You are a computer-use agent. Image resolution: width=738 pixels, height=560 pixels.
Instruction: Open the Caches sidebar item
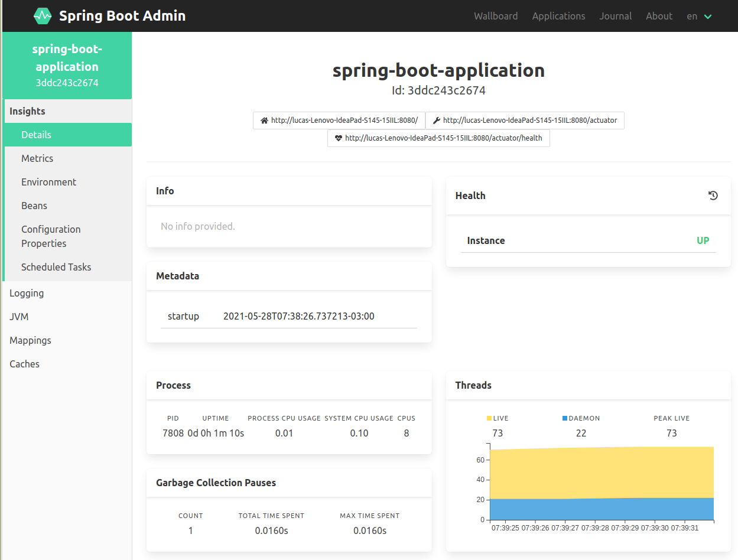pos(67,364)
